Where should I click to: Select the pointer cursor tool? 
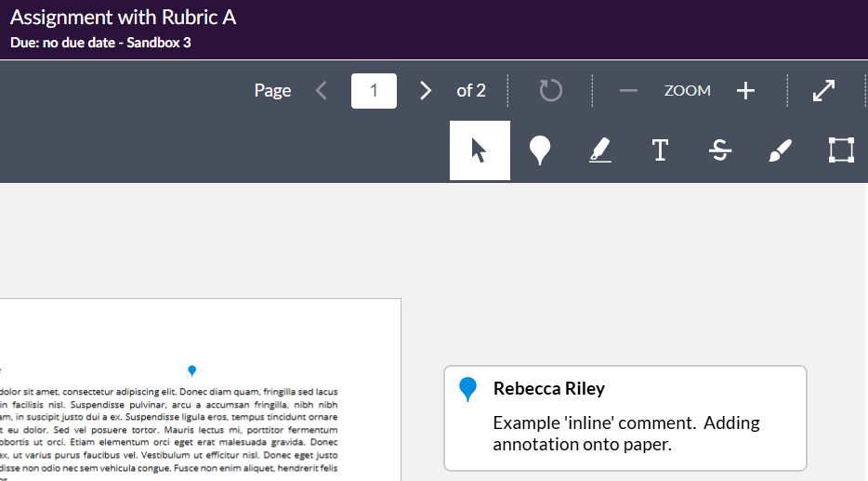click(480, 150)
